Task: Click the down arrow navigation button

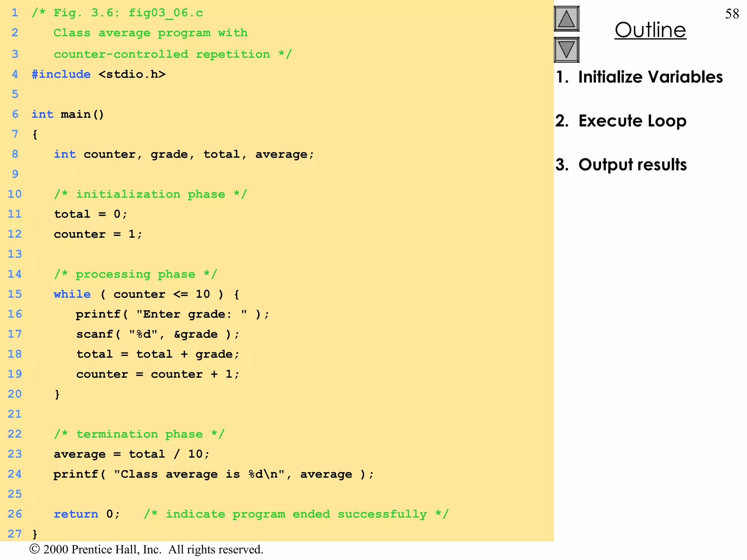Action: 566,50
